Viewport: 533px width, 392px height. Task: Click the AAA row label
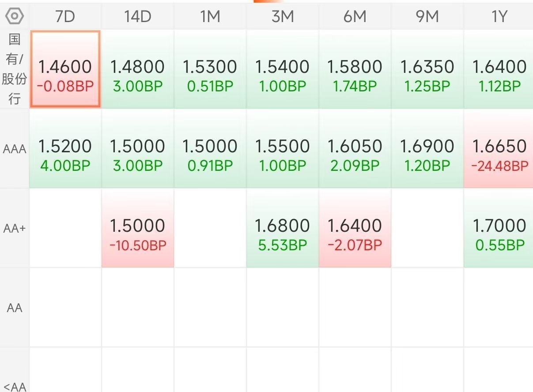pos(15,149)
